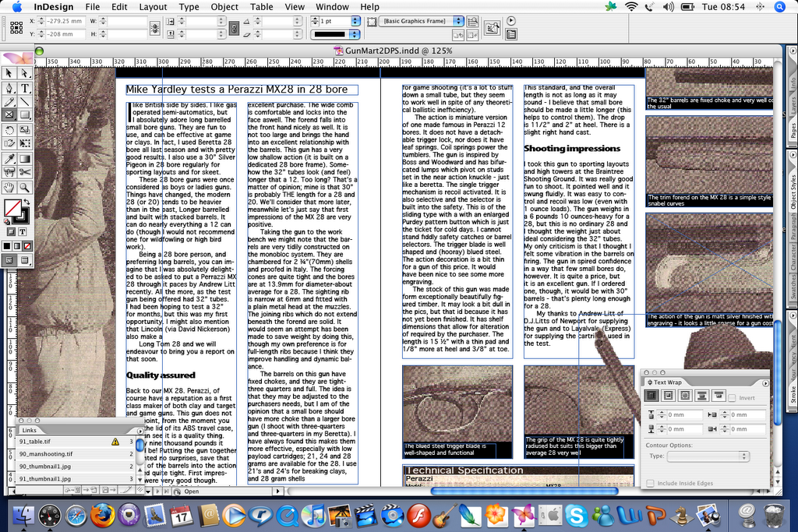Choose Wrap around bounding box icon
This screenshot has height=532, width=798.
click(668, 396)
